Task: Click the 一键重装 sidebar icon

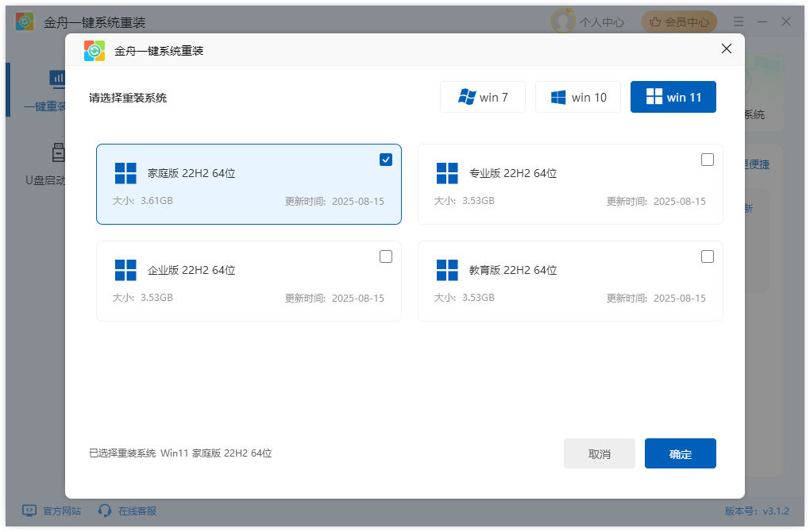Action: click(x=58, y=78)
